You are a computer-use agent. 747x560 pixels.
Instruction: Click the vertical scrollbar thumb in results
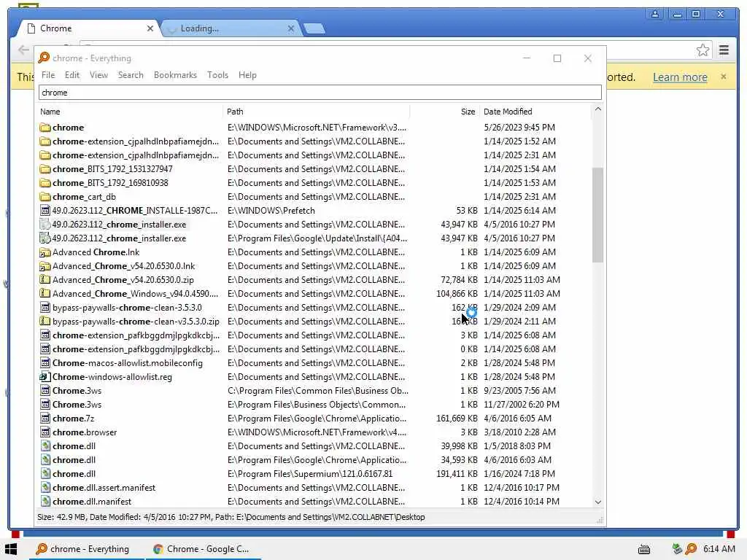[598, 215]
